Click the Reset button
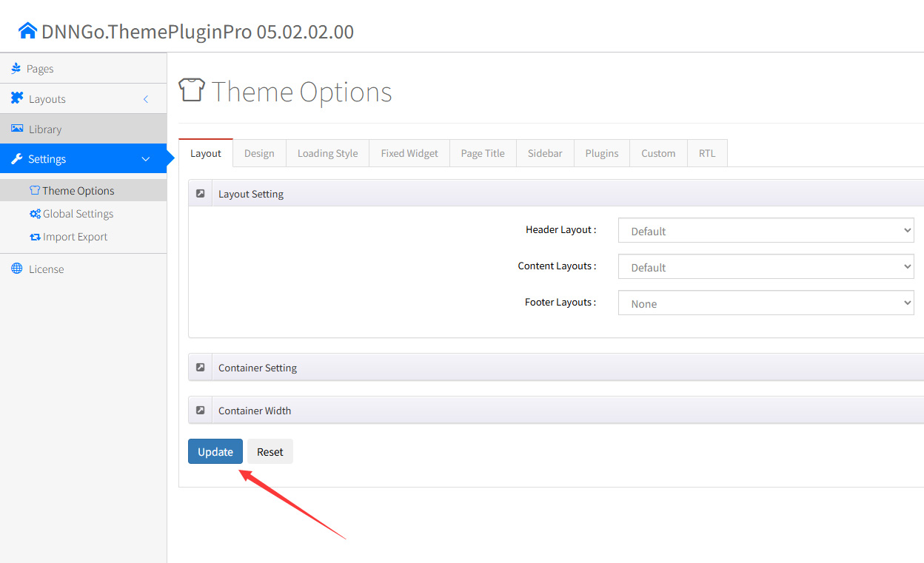Screen dimensions: 924x563 pos(270,451)
